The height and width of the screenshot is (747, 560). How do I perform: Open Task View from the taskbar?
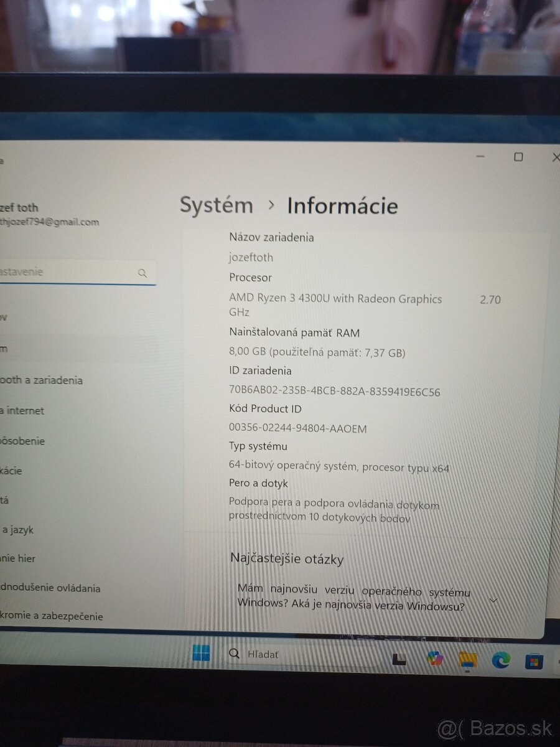[399, 659]
